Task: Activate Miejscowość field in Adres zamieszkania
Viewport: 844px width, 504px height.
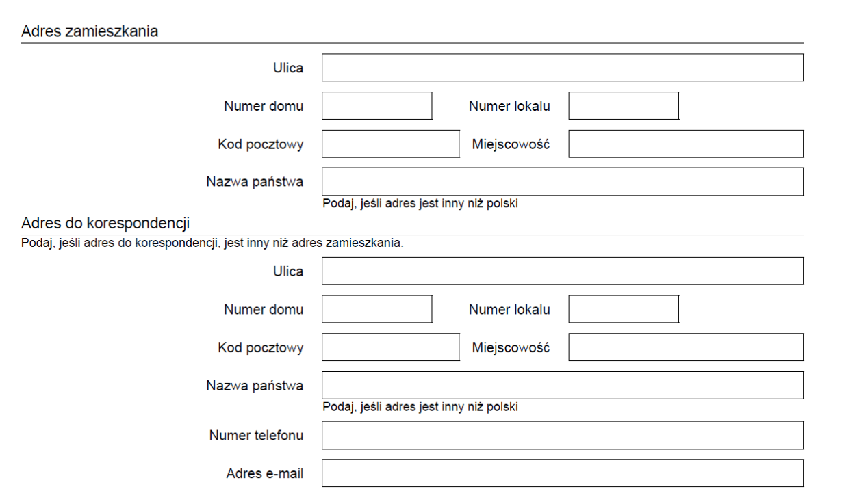Action: pos(686,144)
